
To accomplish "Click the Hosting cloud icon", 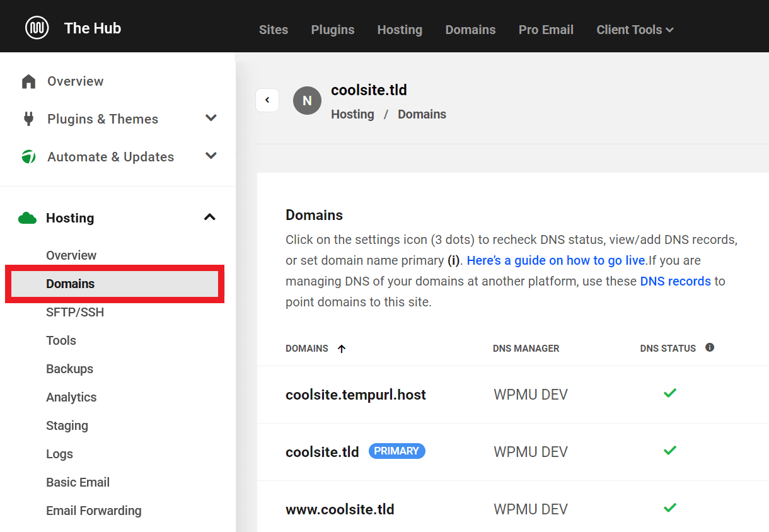I will click(x=28, y=218).
